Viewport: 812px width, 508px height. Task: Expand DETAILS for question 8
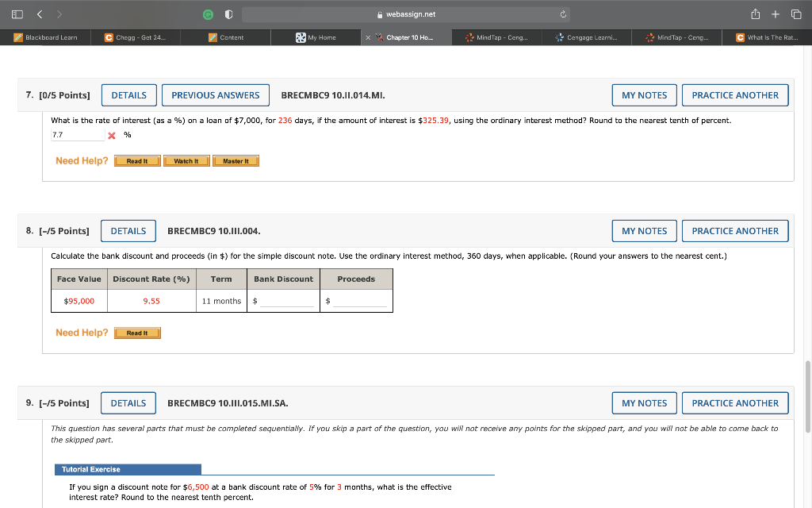128,230
